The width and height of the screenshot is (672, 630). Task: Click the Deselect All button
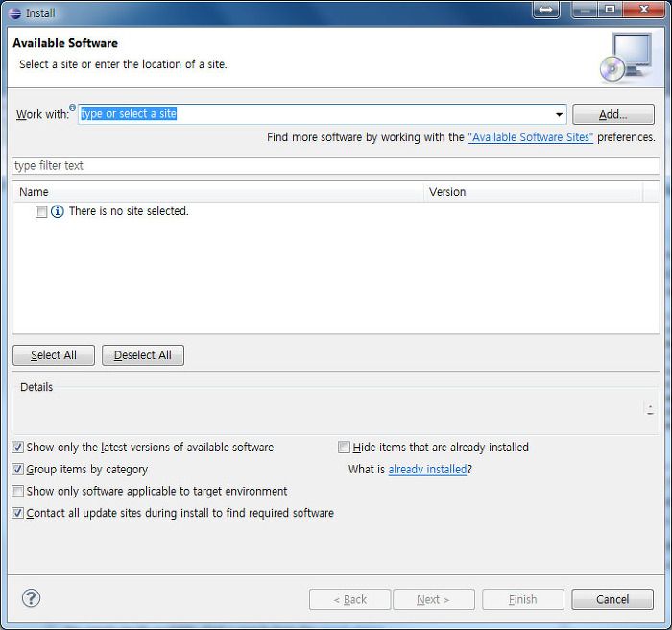pyautogui.click(x=143, y=355)
